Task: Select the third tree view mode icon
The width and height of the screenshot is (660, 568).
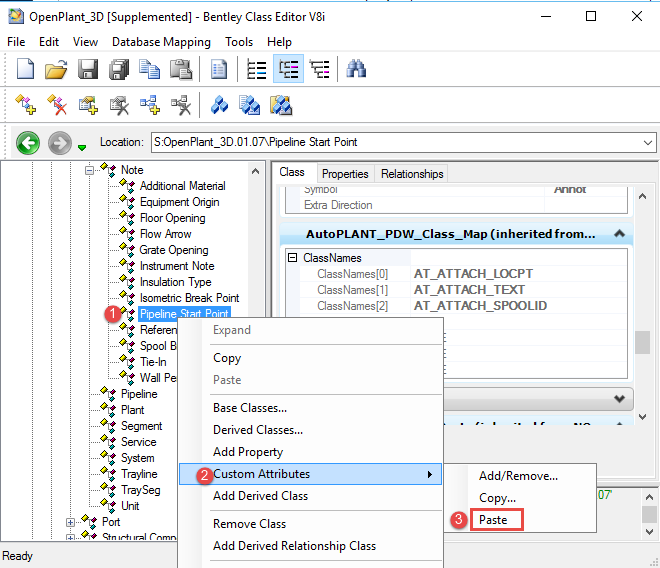Action: (x=319, y=69)
